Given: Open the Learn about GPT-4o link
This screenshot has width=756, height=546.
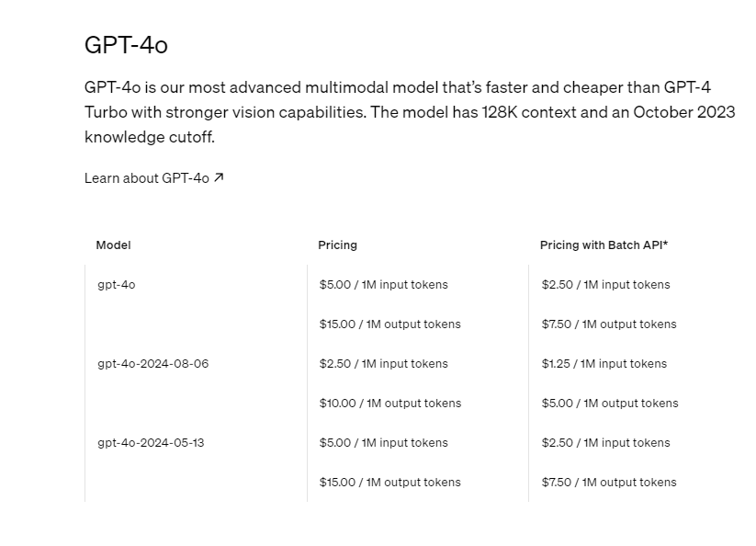Looking at the screenshot, I should tap(147, 178).
